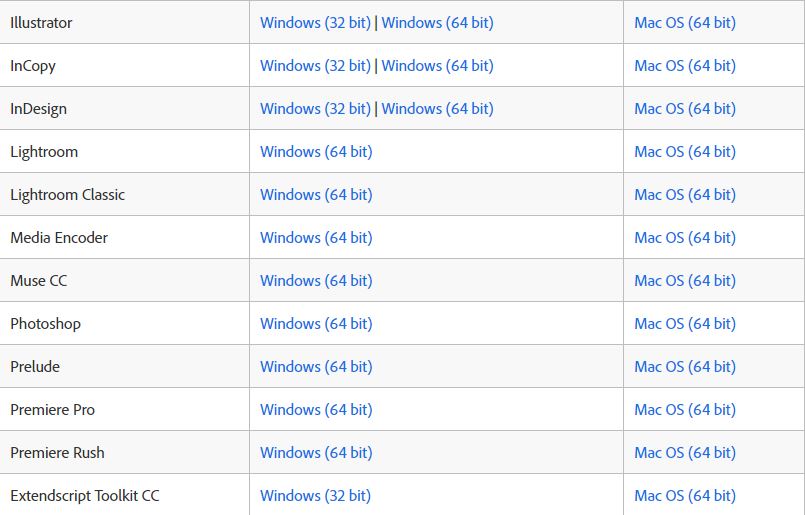The height and width of the screenshot is (515, 805).
Task: Open the Muse CC Mac OS (64 bit) link
Action: click(685, 281)
